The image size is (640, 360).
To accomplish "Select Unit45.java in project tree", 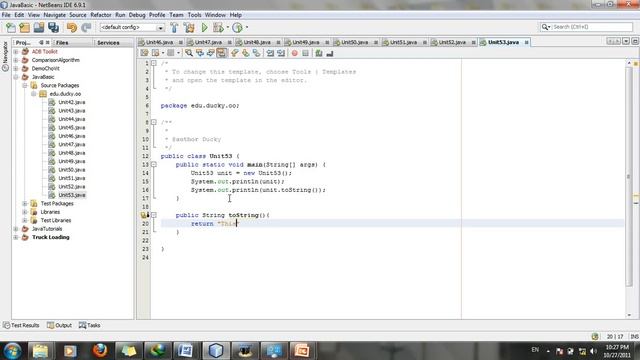I will click(x=71, y=127).
